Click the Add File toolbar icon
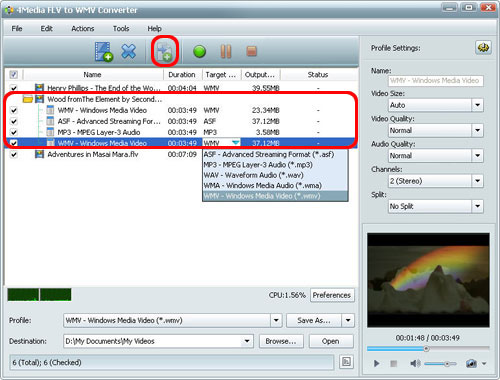The width and height of the screenshot is (500, 380). click(x=104, y=52)
